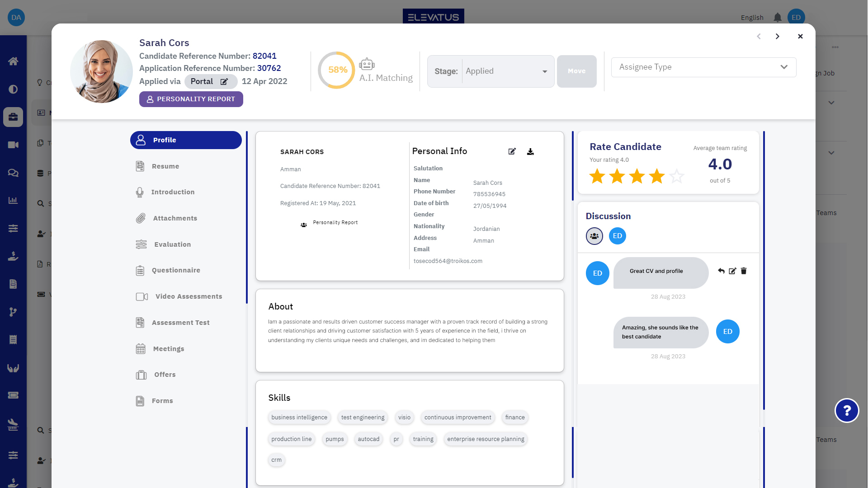Open the video camera icon in sidebar
Viewport: 868px width, 488px height.
tap(13, 145)
